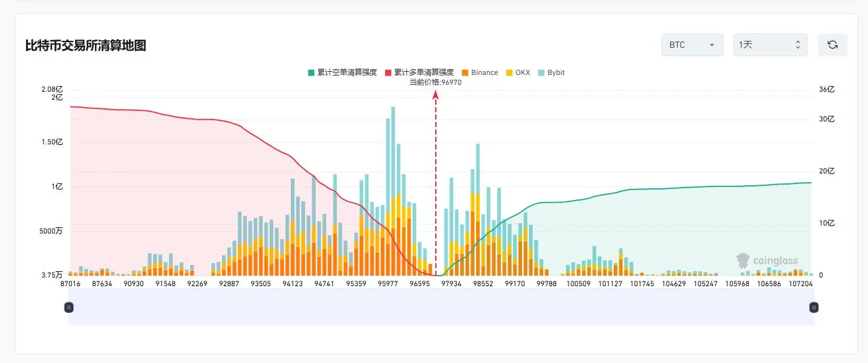Click the 5000万 left axis label
This screenshot has height=363, width=868.
51,231
